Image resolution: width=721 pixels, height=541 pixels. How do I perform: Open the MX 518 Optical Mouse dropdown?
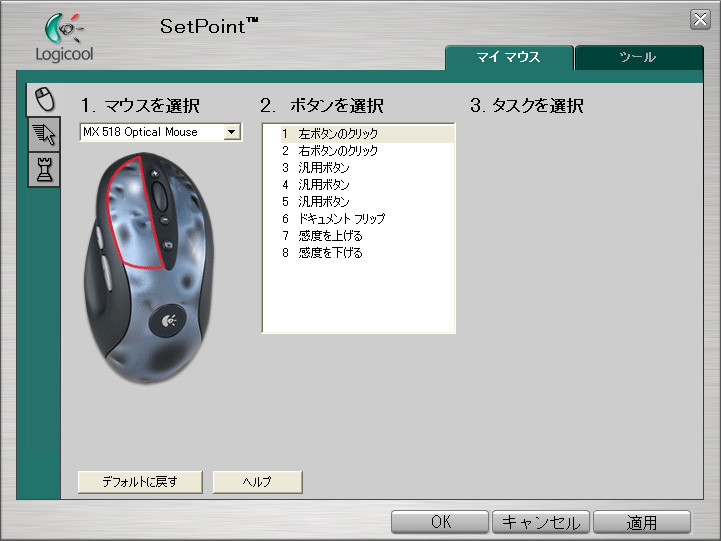[232, 132]
